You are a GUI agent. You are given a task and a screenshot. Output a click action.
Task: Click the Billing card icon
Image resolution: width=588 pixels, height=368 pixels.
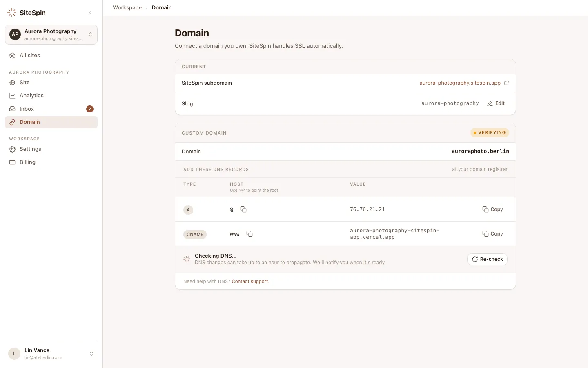coord(12,162)
